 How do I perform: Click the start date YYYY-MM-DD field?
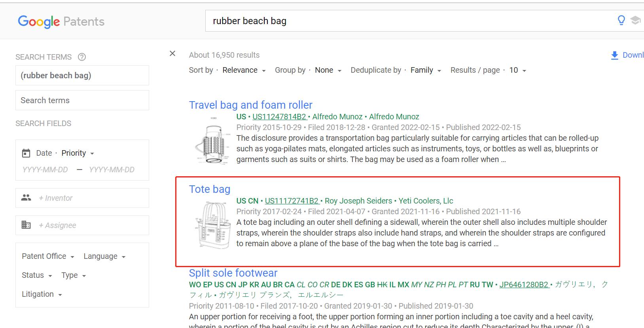pyautogui.click(x=45, y=170)
